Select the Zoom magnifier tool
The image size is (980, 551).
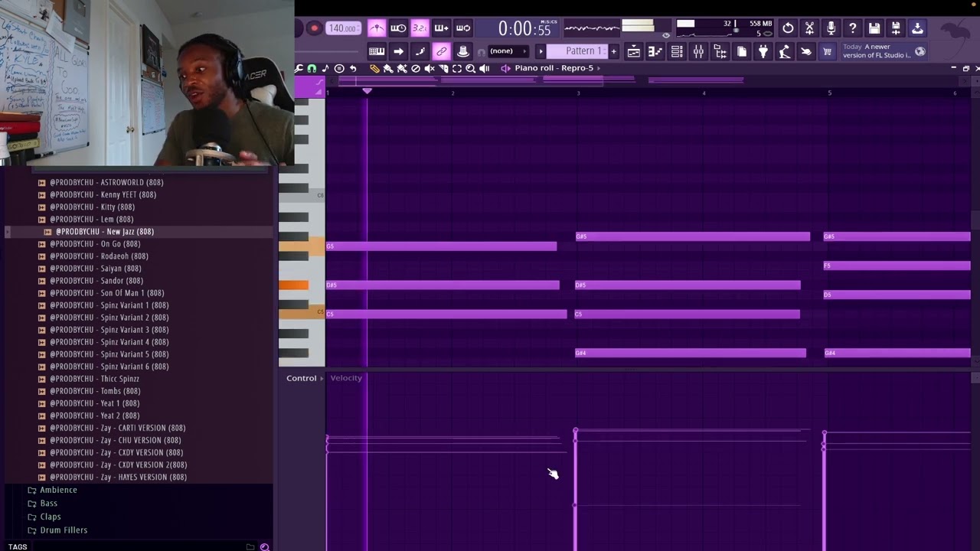tap(470, 68)
